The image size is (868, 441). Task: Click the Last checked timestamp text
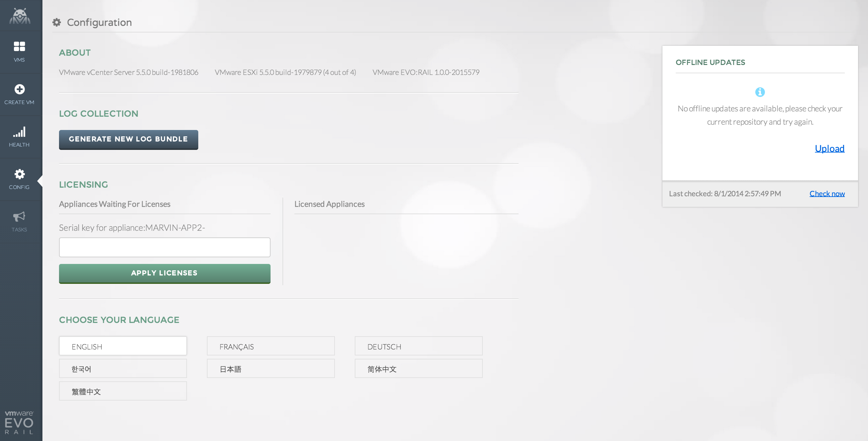[724, 194]
